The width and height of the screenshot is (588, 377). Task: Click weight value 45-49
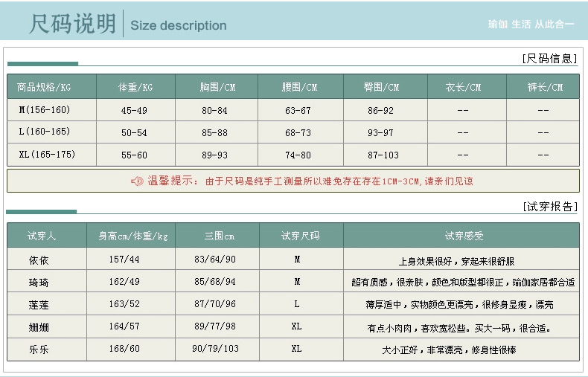tap(134, 111)
